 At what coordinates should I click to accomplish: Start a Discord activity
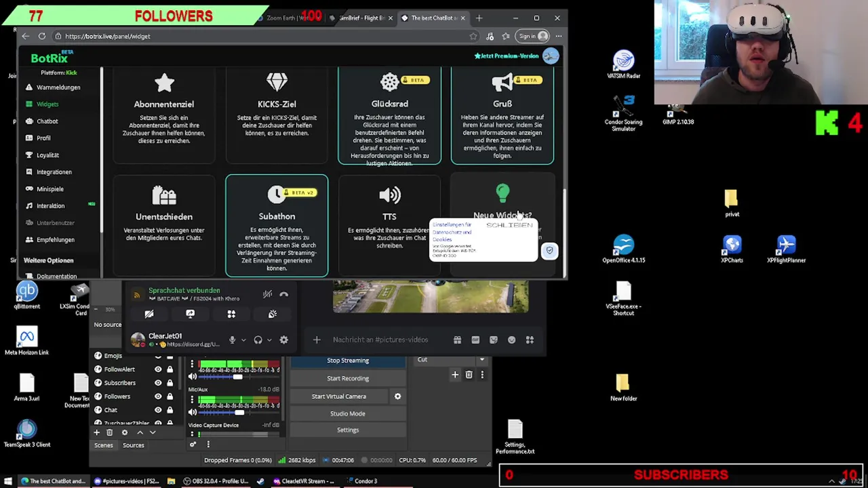tap(231, 314)
